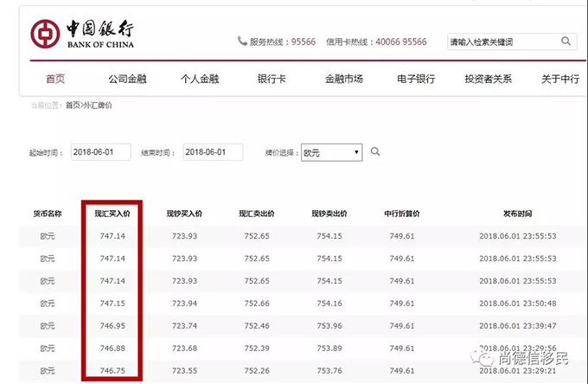The height and width of the screenshot is (384, 588).
Task: Click the 首页 breadcrumb link
Action: point(73,106)
